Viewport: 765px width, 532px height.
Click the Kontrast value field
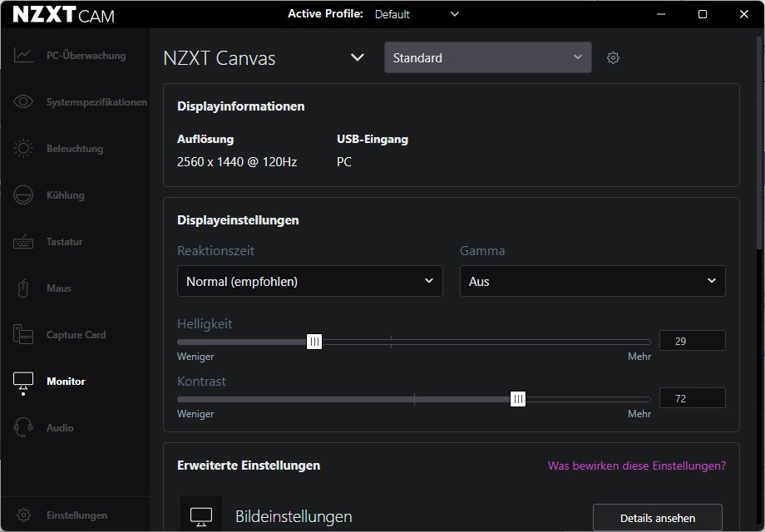point(692,398)
